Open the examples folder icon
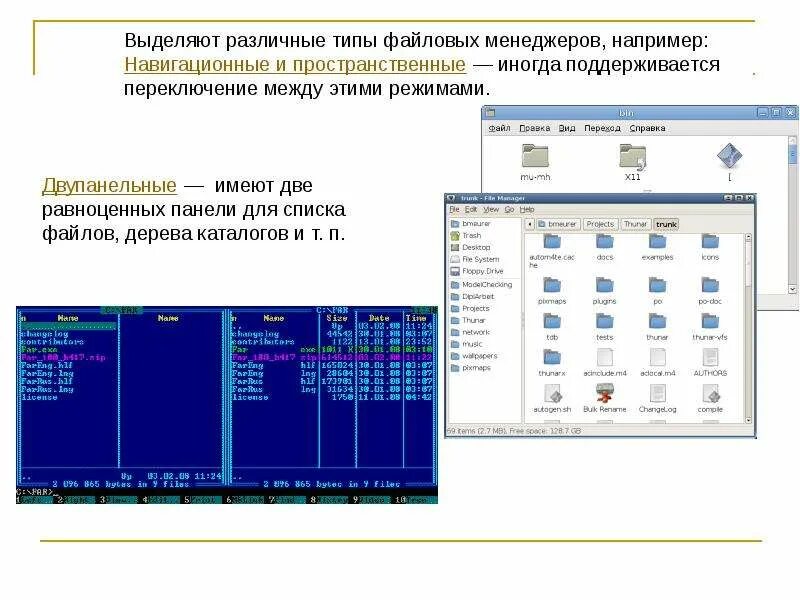The width and height of the screenshot is (800, 600). point(657,243)
